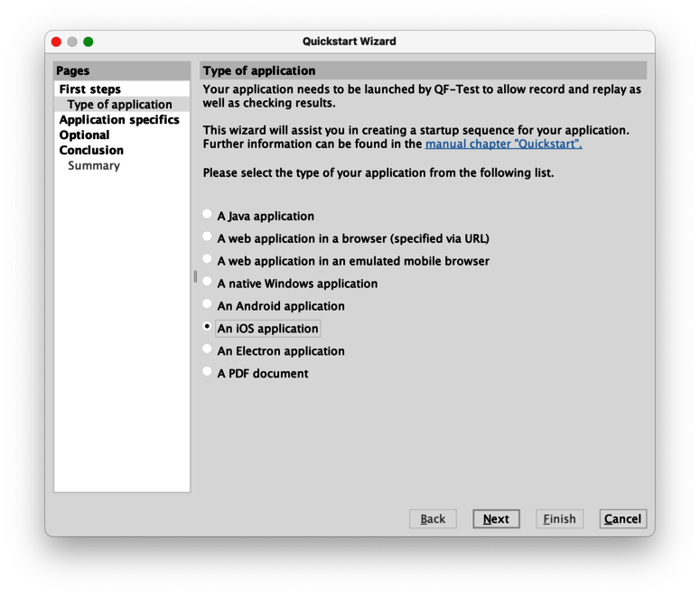Select the PDF document option
Image resolution: width=700 pixels, height=596 pixels.
coord(208,372)
